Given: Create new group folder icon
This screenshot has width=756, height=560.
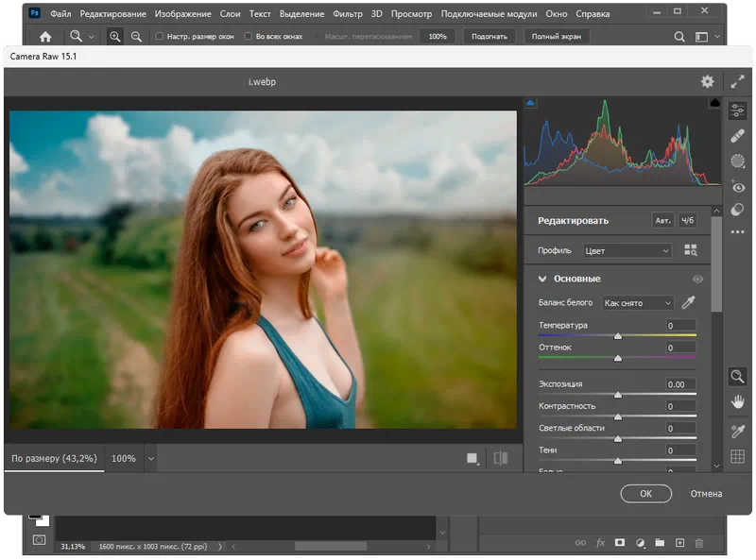Looking at the screenshot, I should (660, 543).
